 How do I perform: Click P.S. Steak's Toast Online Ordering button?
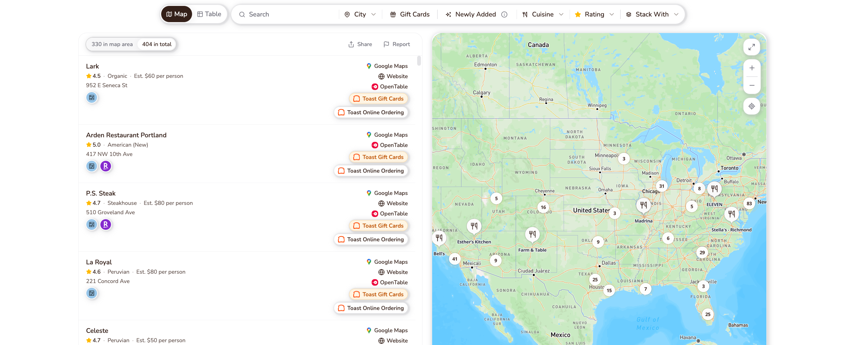[x=371, y=239]
